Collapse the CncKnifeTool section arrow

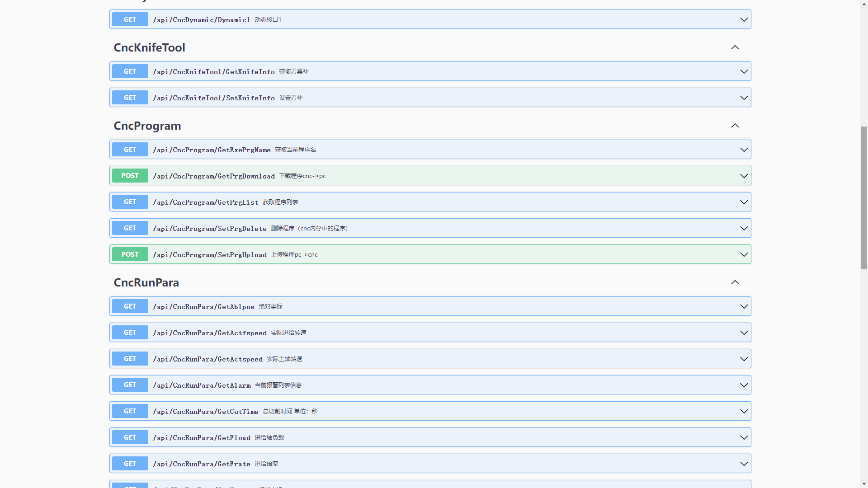[735, 47]
